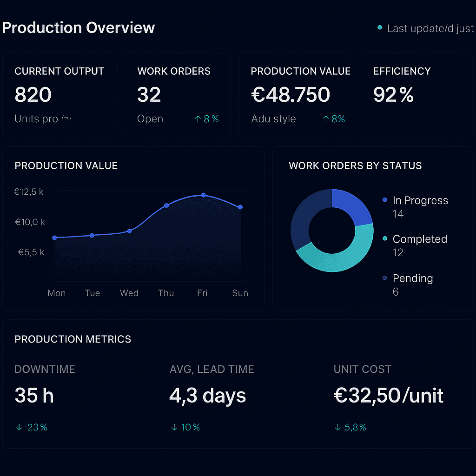The height and width of the screenshot is (476, 476).
Task: Click the down arrow under Downtime
Action: (x=19, y=427)
